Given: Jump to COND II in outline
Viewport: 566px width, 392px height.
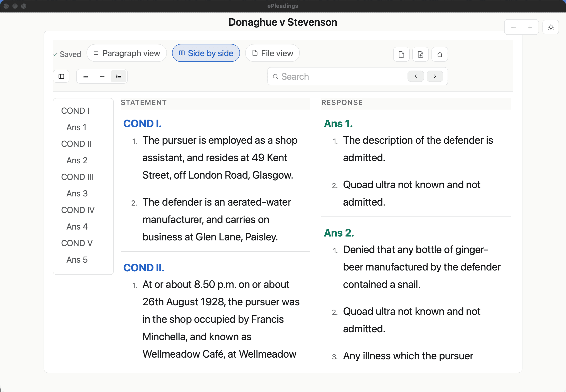Looking at the screenshot, I should [76, 144].
